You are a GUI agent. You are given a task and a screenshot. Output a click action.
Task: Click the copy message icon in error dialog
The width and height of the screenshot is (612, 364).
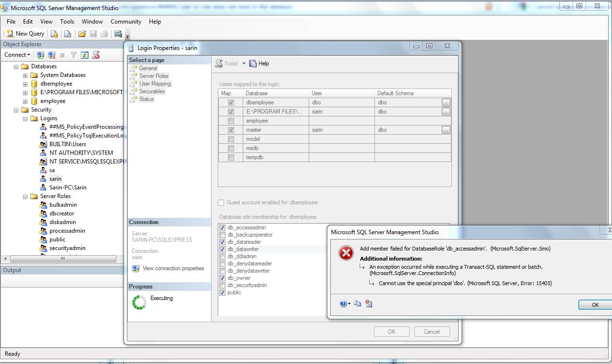pyautogui.click(x=357, y=304)
